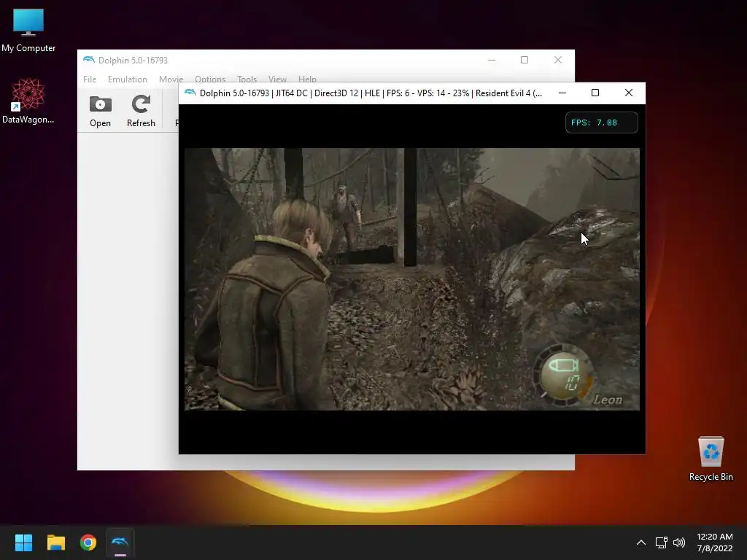Image resolution: width=747 pixels, height=560 pixels.
Task: Click the game window title bar text
Action: 371,93
